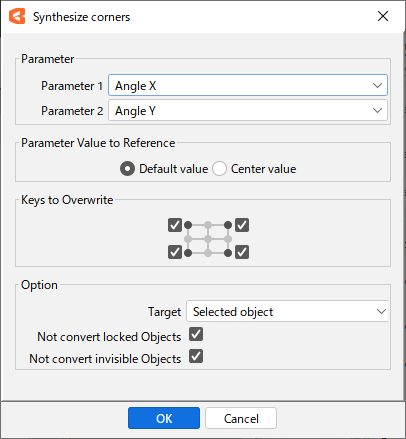Toggle the bottom-right corner key checkbox
Viewport: 406px width, 439px height.
click(242, 252)
